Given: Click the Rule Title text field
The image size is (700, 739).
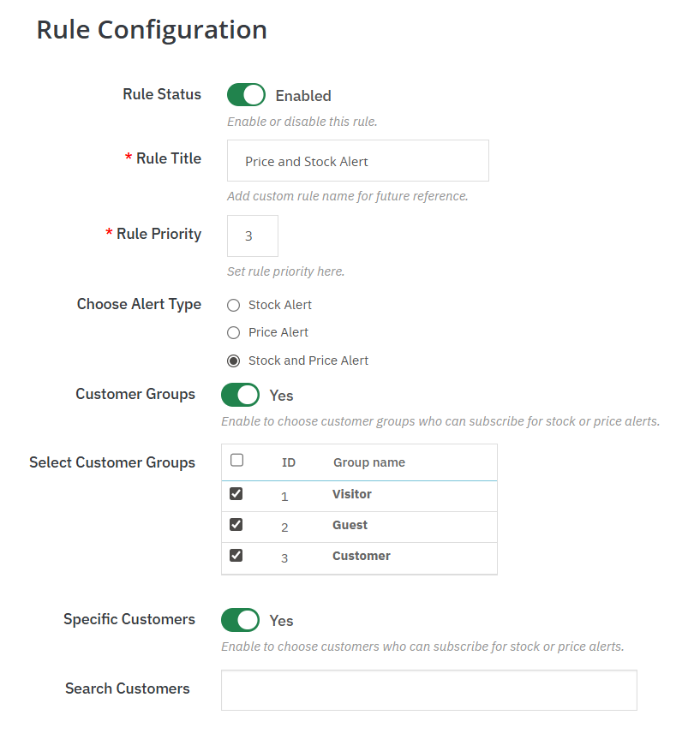Looking at the screenshot, I should 357,161.
